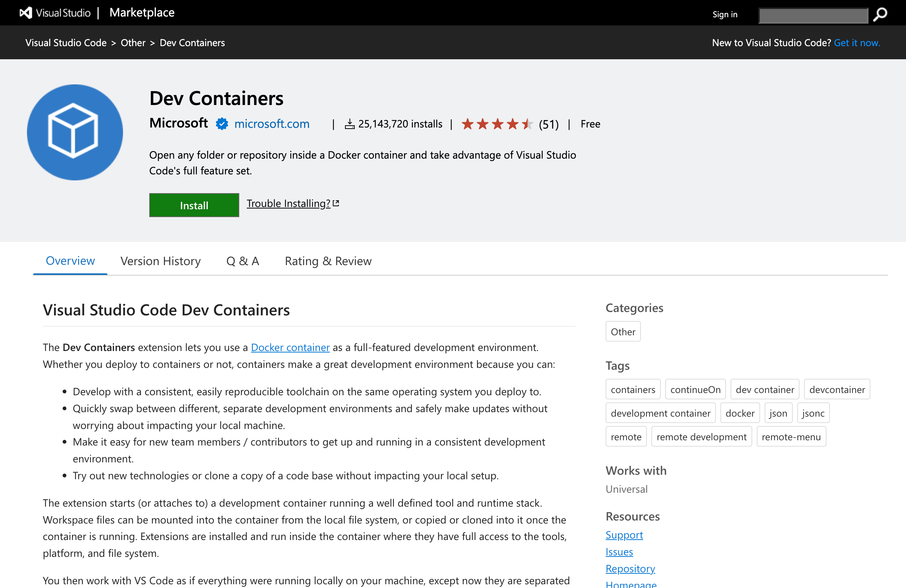Open the Marketplace home link
This screenshot has height=588, width=906.
click(x=142, y=12)
